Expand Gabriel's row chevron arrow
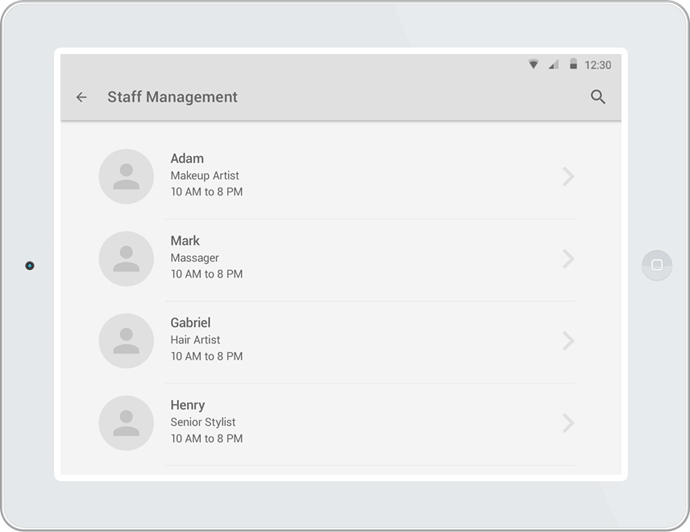 pos(568,341)
